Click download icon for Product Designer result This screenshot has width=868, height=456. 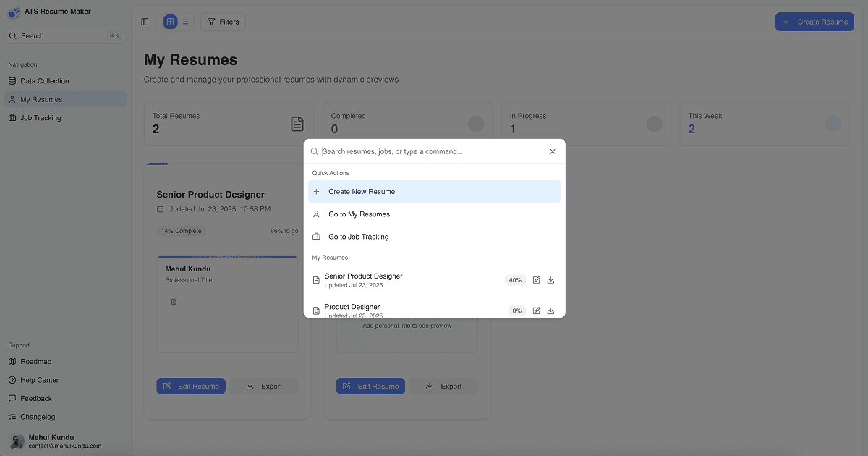(550, 311)
